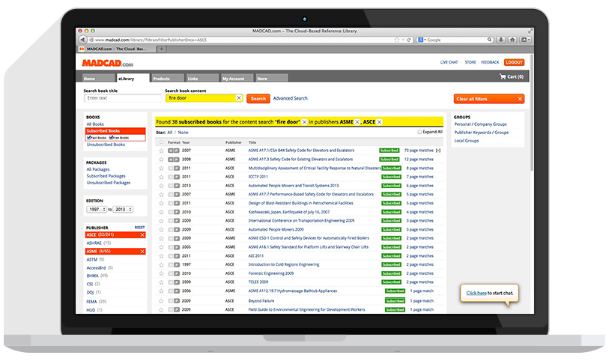
Task: Show All Books in sidebar
Action: pyautogui.click(x=95, y=124)
